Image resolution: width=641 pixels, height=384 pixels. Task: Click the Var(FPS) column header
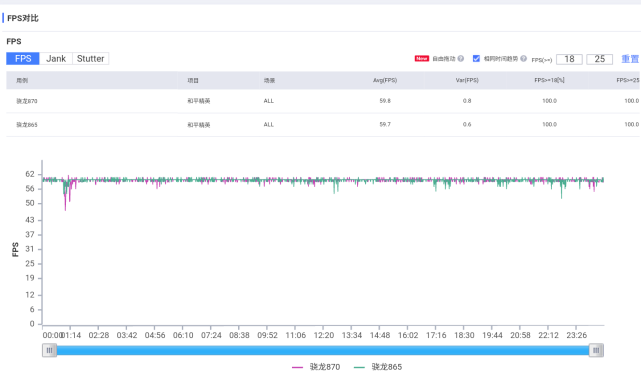click(x=467, y=80)
